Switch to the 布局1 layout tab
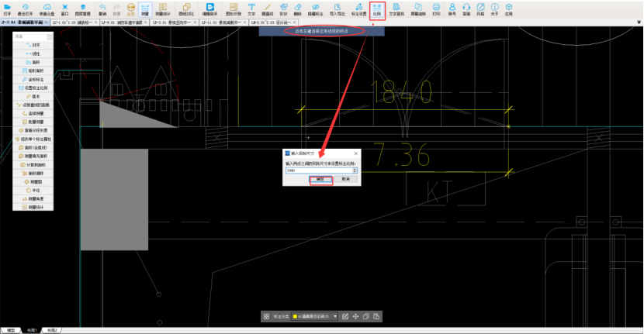 31,329
